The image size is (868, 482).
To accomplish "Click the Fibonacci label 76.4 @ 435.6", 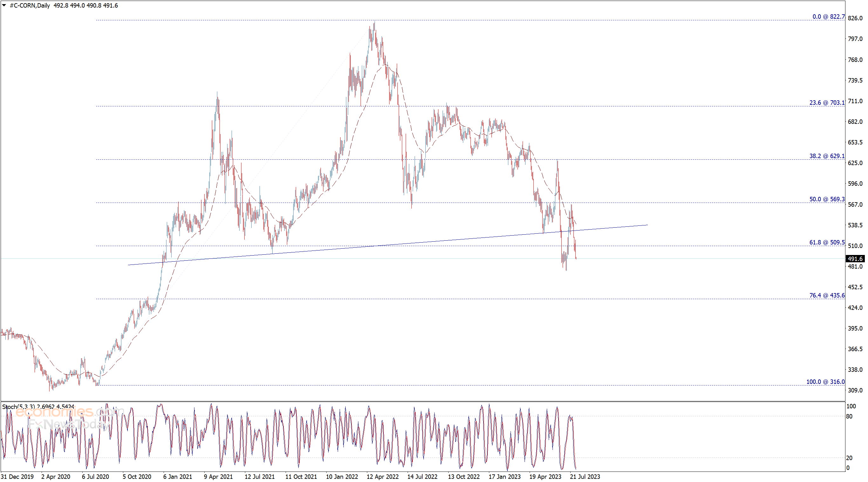I will 827,295.
